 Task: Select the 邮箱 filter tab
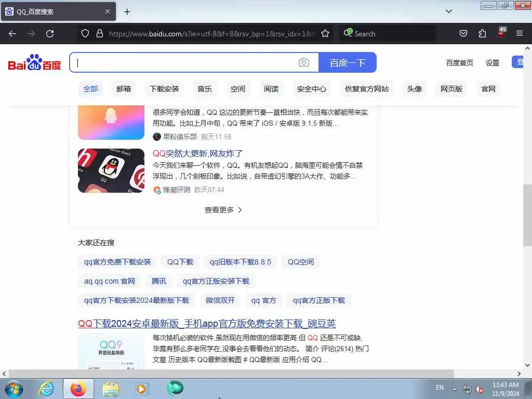[x=124, y=89]
